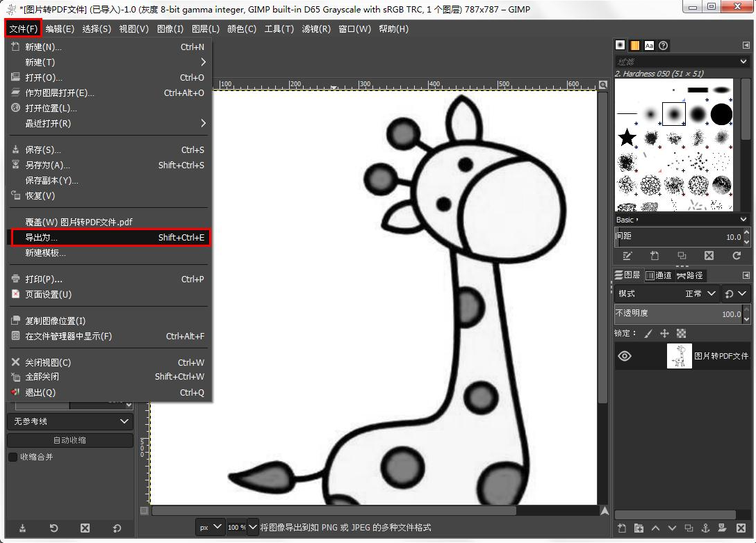Choose 另存为(A)... menu entry
756x543 pixels.
tap(109, 165)
